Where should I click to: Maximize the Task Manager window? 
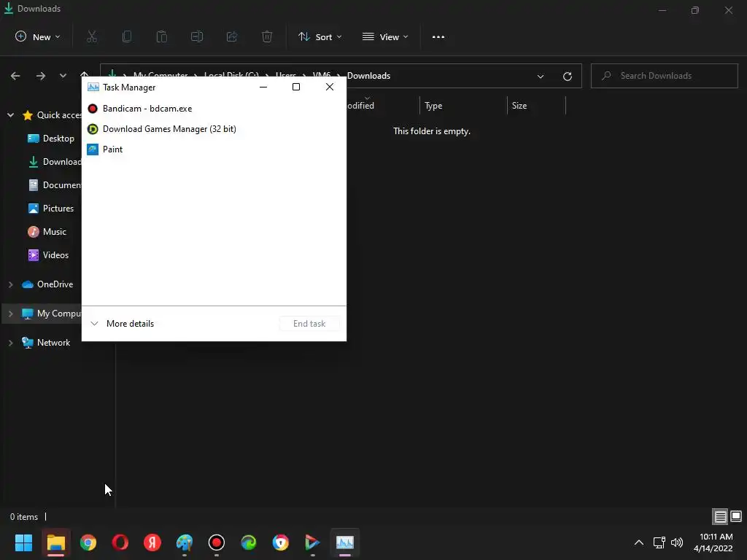tap(296, 87)
